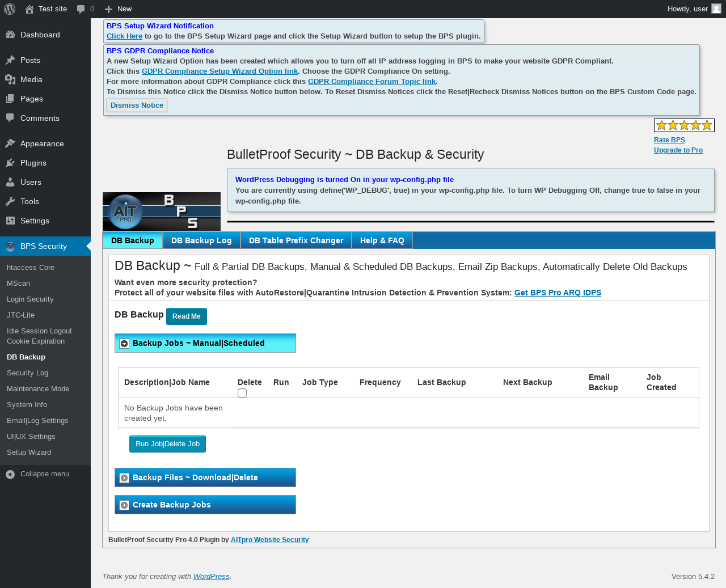This screenshot has width=726, height=588.
Task: Switch to the DB Backup Log tab
Action: pyautogui.click(x=201, y=240)
